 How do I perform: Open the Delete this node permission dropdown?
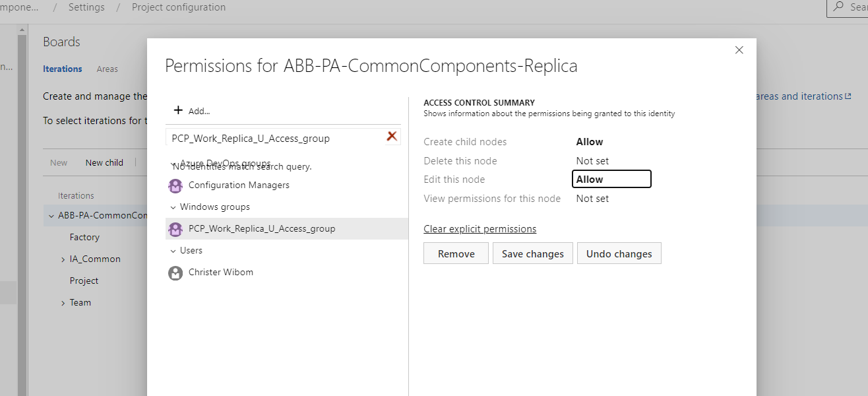coord(611,161)
